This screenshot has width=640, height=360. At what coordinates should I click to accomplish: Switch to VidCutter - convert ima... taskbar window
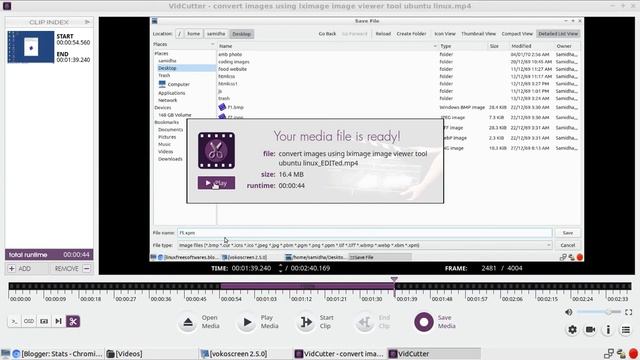click(x=340, y=354)
